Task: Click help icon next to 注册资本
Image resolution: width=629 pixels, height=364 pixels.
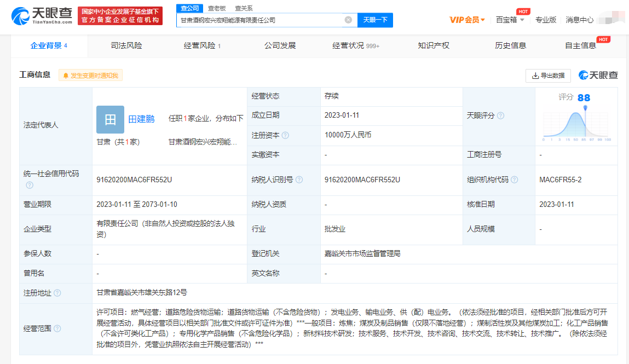Action: coord(285,136)
